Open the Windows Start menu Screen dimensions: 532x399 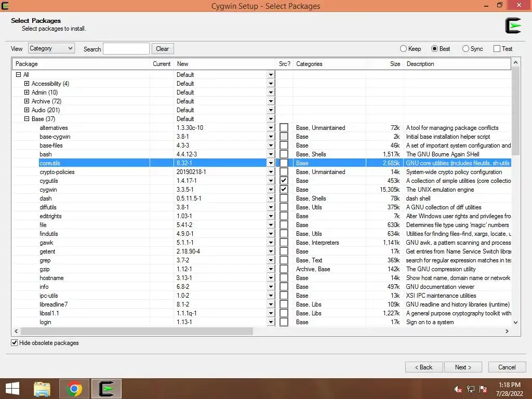12,389
